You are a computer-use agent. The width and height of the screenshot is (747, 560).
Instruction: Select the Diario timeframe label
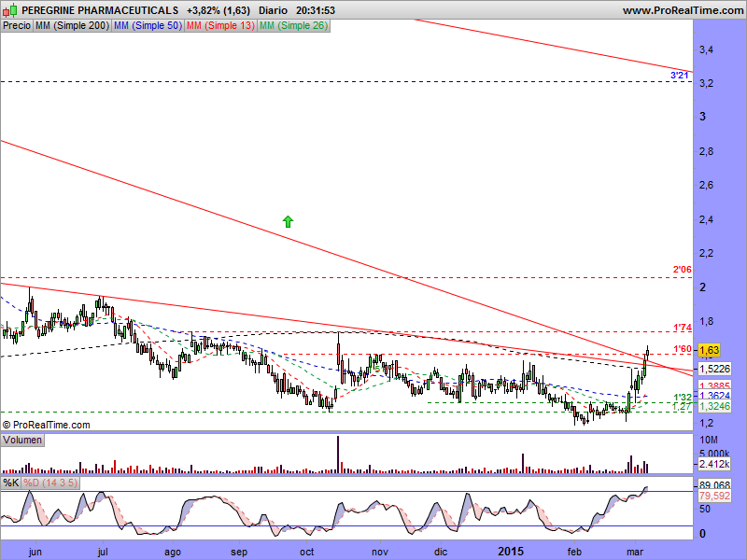coord(273,10)
